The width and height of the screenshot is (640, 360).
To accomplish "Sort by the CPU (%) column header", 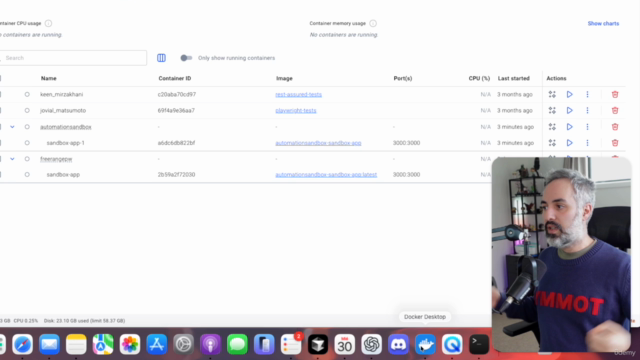I will (x=479, y=78).
